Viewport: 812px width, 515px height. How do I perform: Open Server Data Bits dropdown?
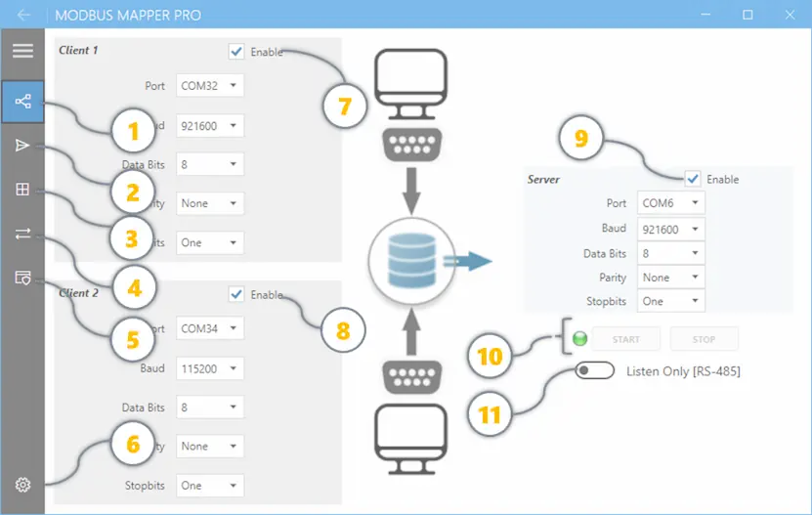tap(670, 253)
